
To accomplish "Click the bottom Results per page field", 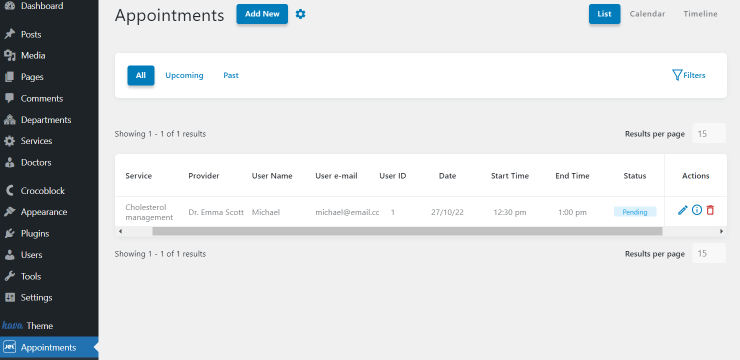I will coord(709,253).
